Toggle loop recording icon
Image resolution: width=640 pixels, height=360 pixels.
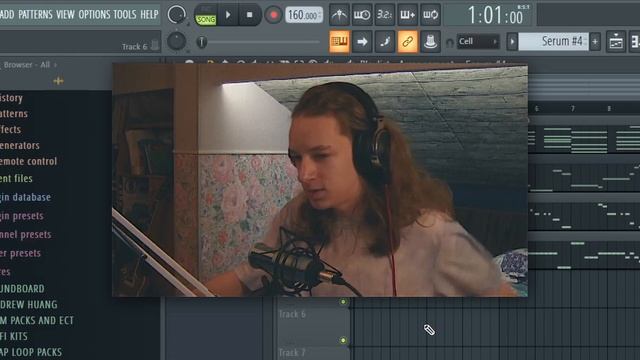(430, 15)
